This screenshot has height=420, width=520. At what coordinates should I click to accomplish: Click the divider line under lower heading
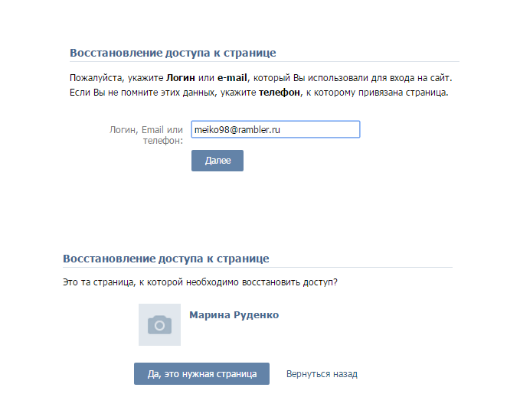click(257, 267)
